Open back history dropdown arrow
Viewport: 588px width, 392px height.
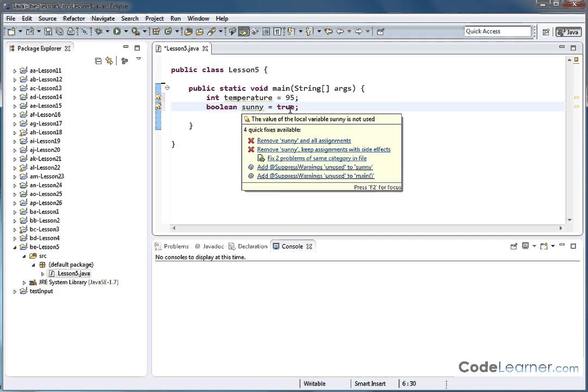click(x=349, y=32)
